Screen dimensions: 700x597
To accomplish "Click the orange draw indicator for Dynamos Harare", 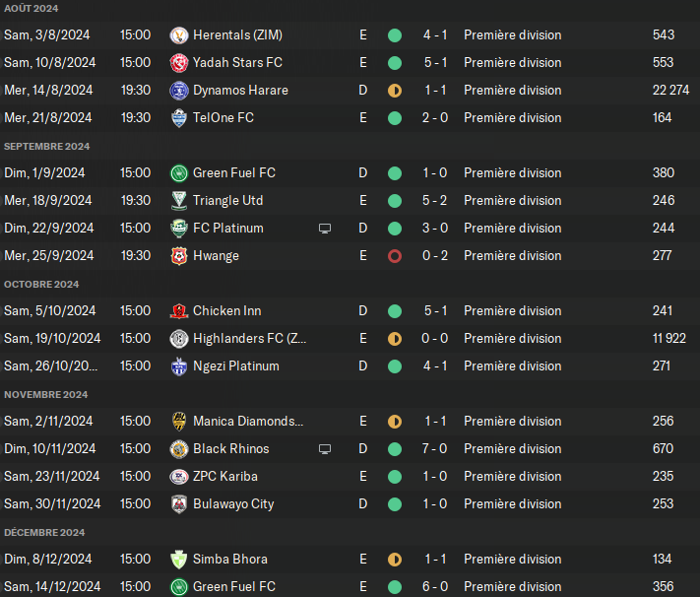I will coord(395,91).
